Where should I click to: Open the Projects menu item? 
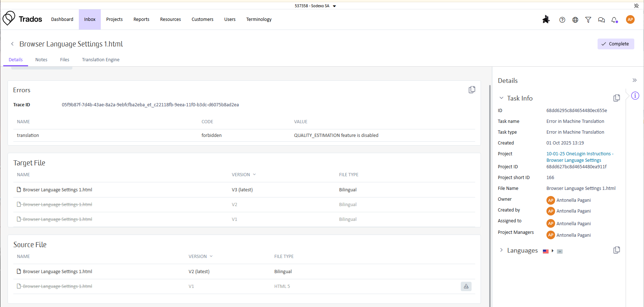click(x=114, y=19)
